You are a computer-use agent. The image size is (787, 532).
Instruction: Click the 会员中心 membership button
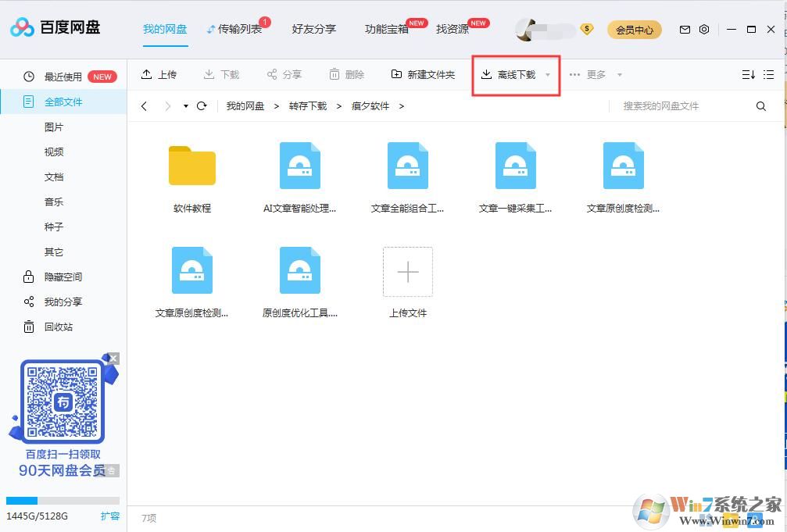pos(634,29)
